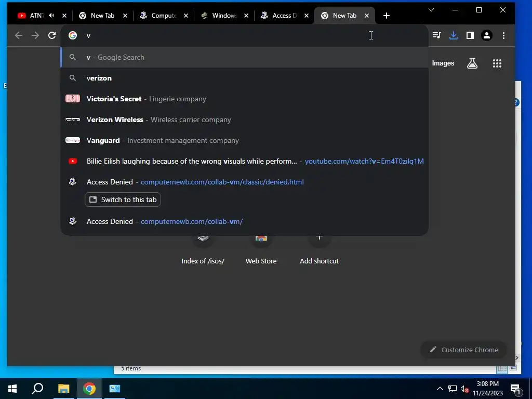The image size is (532, 399).
Task: Open the media controls icon in toolbar
Action: pos(436,35)
